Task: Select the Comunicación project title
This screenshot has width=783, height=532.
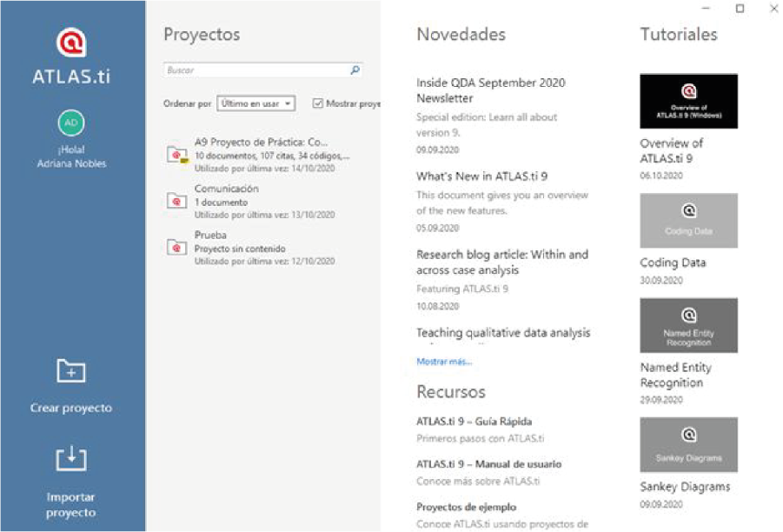Action: 226,189
